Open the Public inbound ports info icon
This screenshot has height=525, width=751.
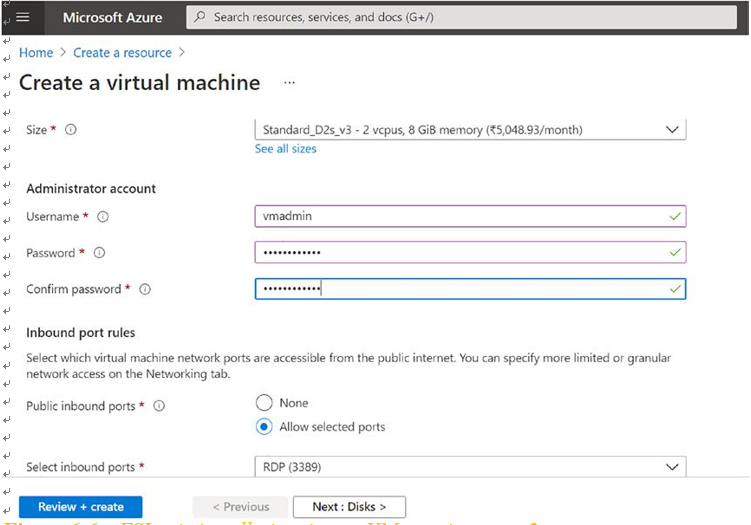coord(159,406)
